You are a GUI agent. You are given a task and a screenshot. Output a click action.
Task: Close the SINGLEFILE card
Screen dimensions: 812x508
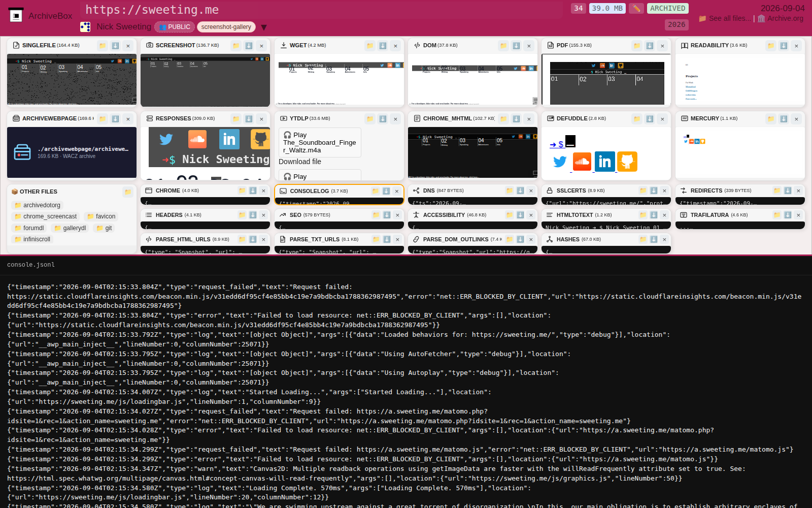[x=128, y=46]
